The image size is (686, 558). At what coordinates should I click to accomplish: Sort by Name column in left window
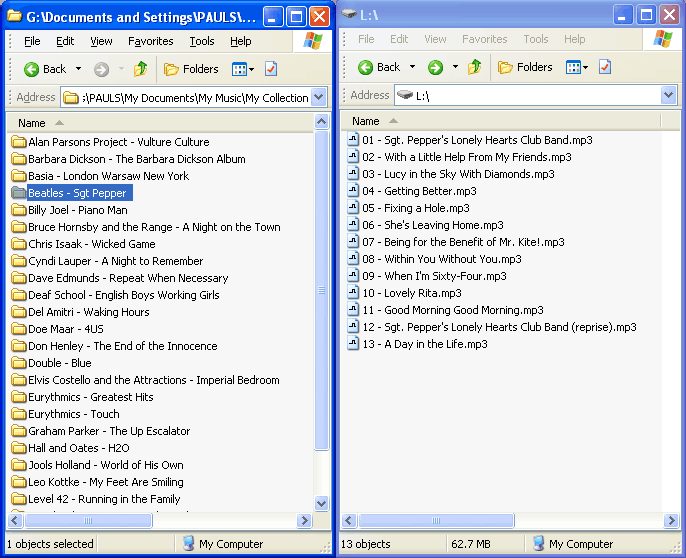click(160, 123)
